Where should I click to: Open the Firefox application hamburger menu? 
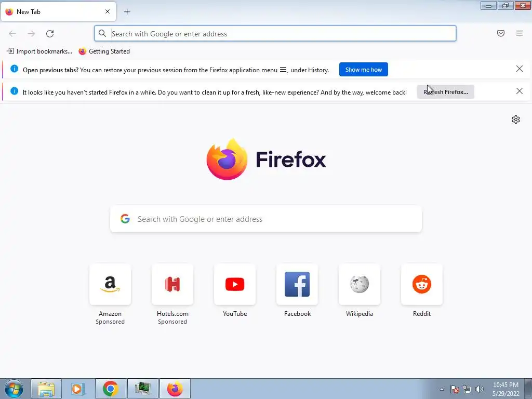tap(519, 33)
